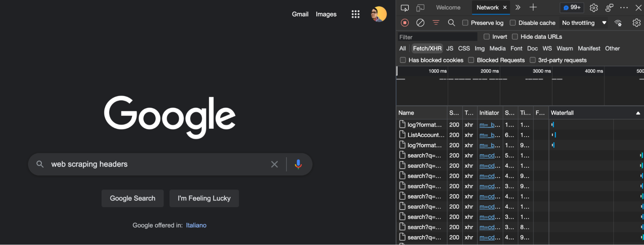The width and height of the screenshot is (644, 245).
Task: Open network conditions wifi icon
Action: pos(618,23)
